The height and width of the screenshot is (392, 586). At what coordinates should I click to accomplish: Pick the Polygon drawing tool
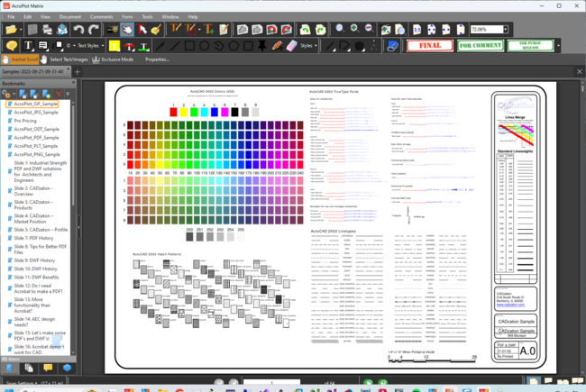pyautogui.click(x=233, y=46)
